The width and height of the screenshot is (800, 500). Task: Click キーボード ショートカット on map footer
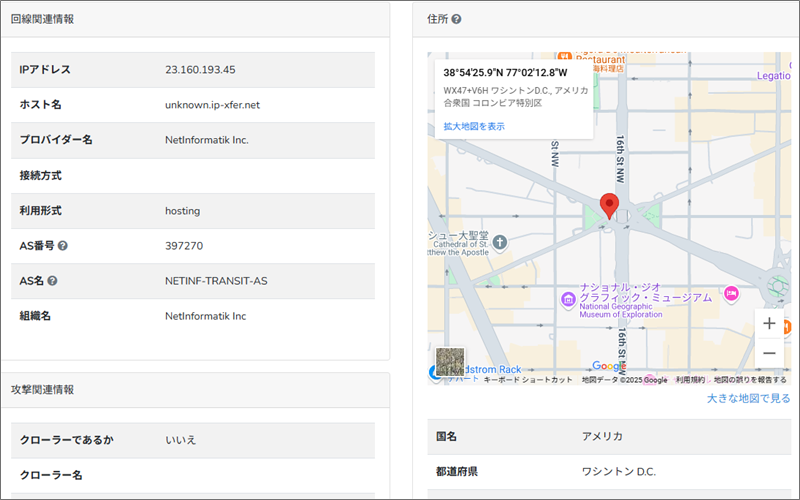pos(528,380)
